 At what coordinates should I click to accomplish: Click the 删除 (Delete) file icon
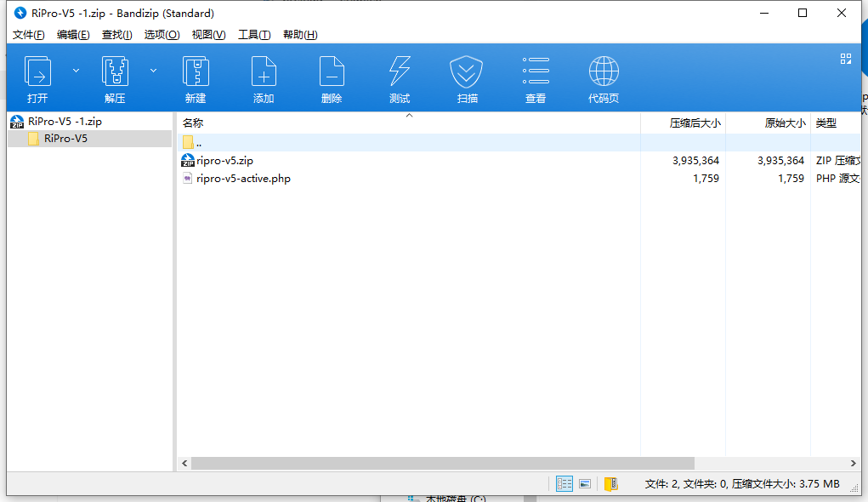332,71
